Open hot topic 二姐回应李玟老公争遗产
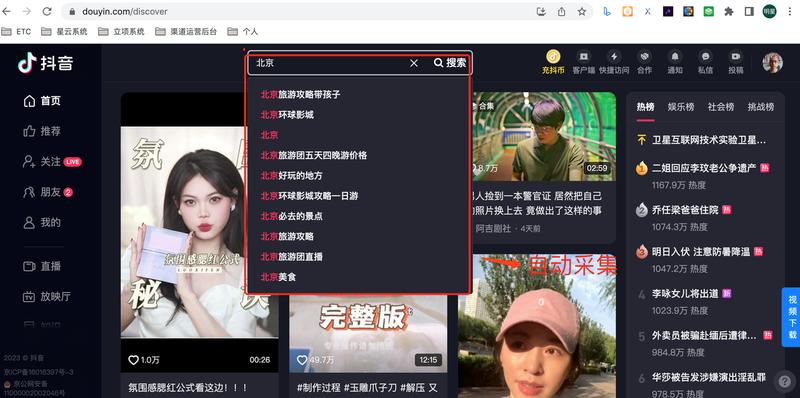The width and height of the screenshot is (800, 398). point(704,168)
